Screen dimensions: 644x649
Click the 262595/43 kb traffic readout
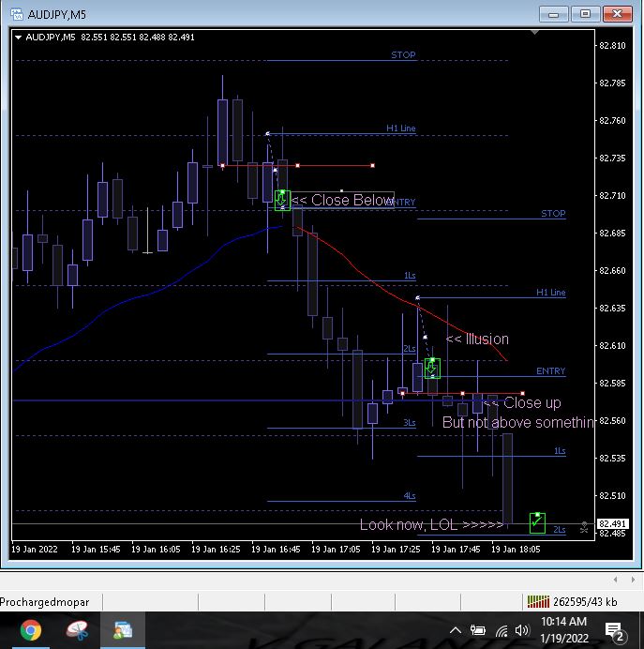pos(585,602)
